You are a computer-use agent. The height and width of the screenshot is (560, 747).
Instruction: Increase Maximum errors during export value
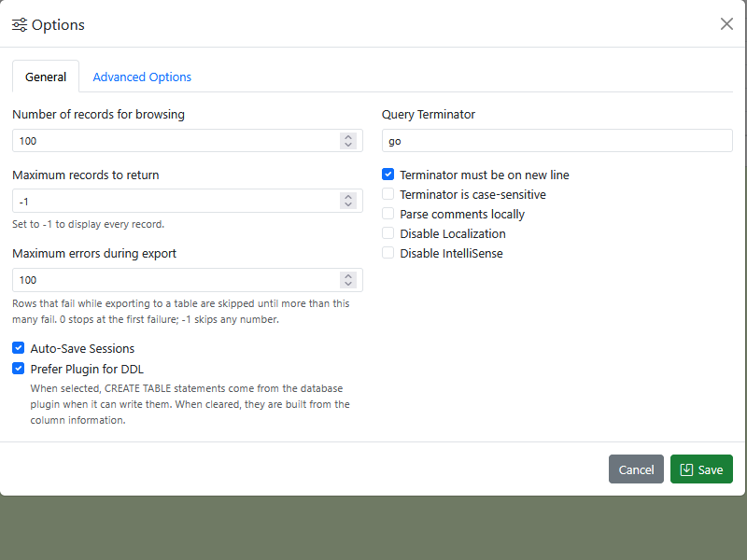coord(348,275)
